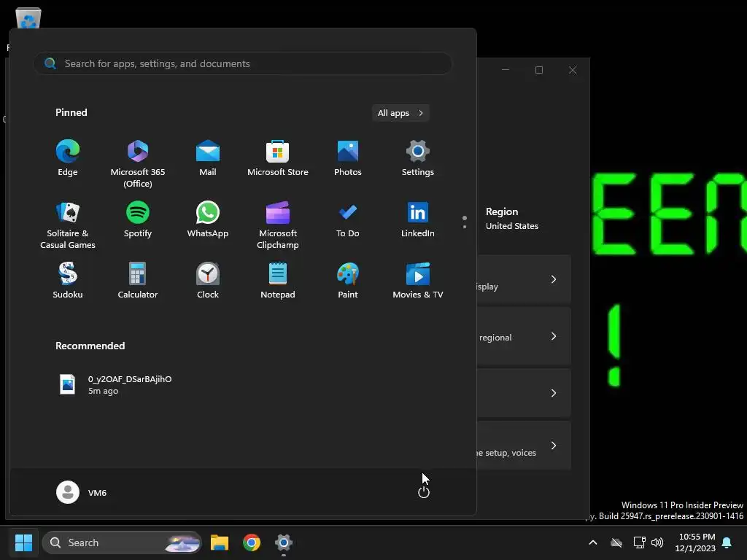Open the display row chevron in Settings window
Viewport: 747px width, 560px height.
[554, 279]
